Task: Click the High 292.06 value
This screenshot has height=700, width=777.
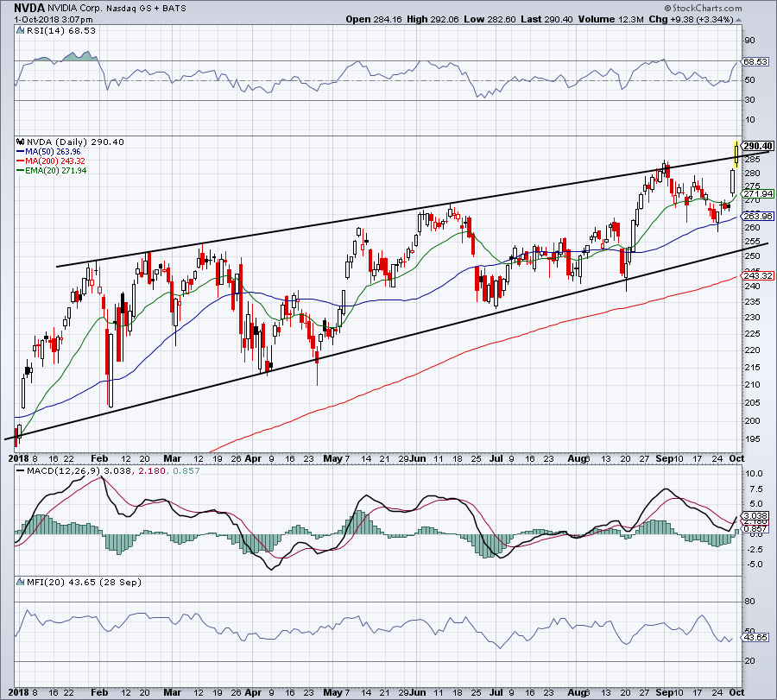Action: [x=433, y=19]
